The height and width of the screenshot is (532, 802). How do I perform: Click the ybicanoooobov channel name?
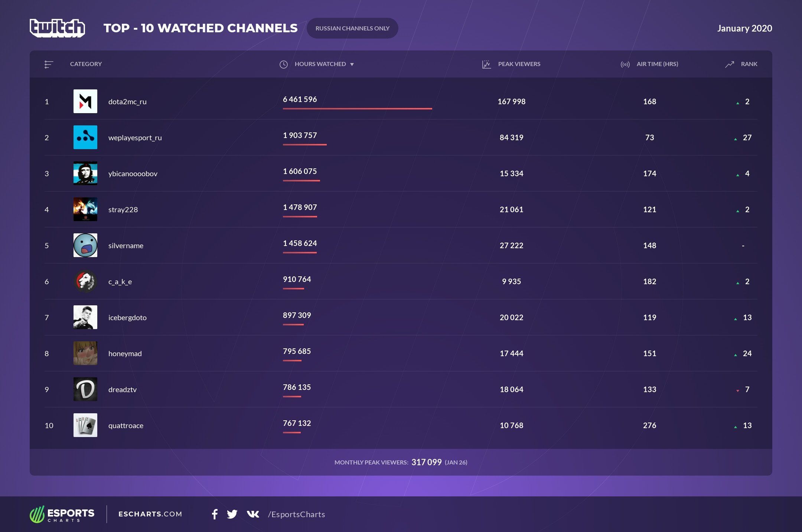133,174
